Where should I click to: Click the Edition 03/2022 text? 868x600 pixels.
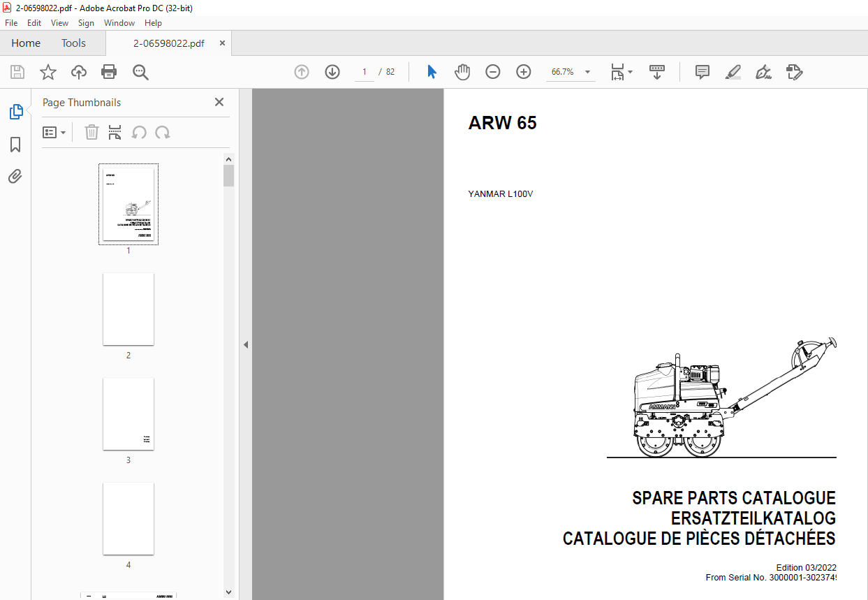click(x=806, y=568)
